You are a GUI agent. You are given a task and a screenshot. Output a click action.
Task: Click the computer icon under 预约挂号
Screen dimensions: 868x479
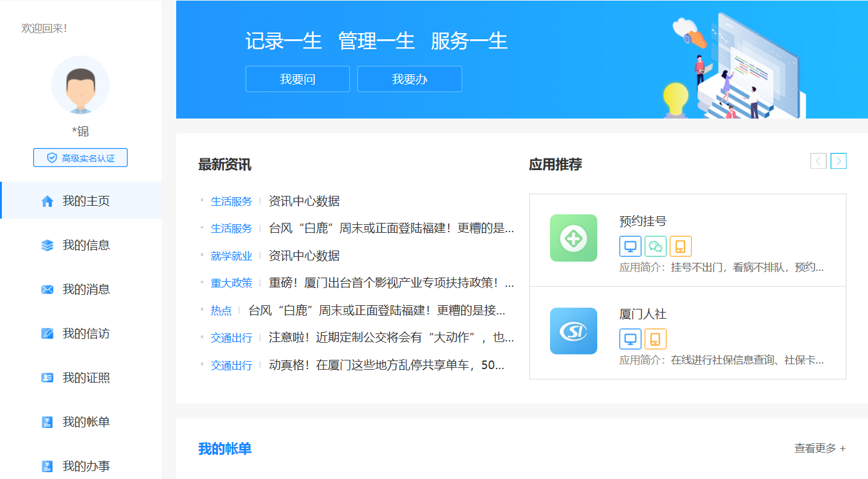click(x=630, y=246)
